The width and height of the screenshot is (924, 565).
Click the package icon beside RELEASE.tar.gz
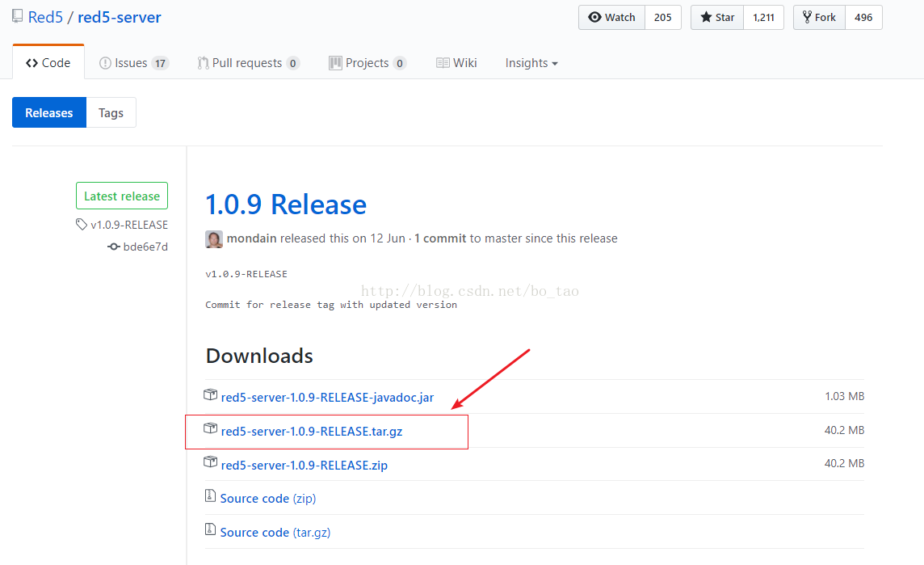coord(210,428)
